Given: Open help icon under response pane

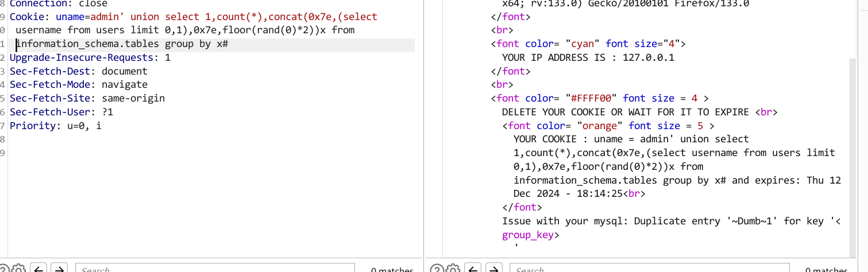Looking at the screenshot, I should (437, 269).
